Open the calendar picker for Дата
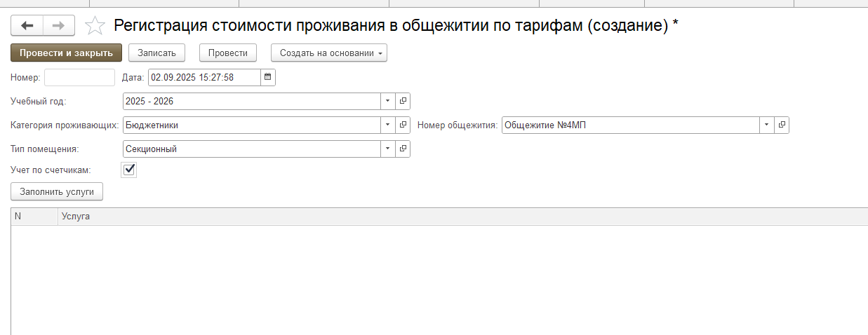 (267, 77)
